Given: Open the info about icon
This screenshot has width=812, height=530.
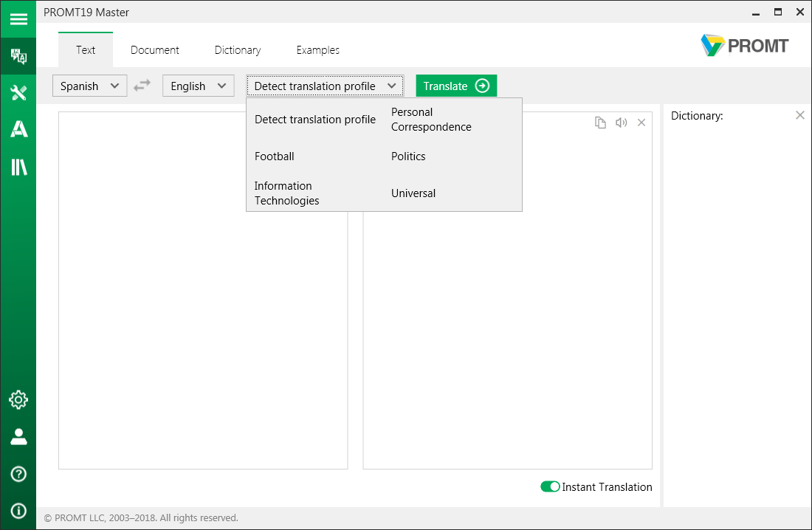Looking at the screenshot, I should pyautogui.click(x=18, y=511).
